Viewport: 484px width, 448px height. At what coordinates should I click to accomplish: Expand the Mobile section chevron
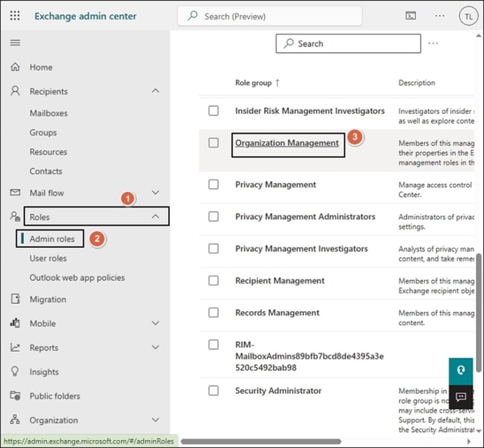tap(155, 323)
